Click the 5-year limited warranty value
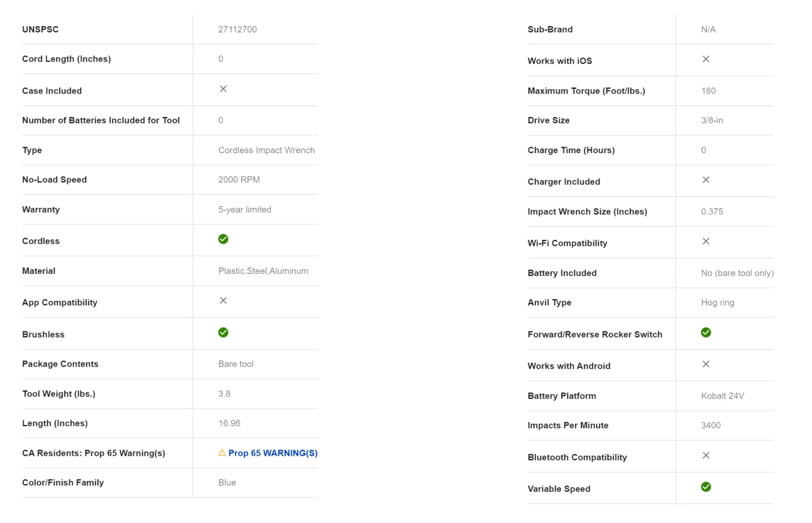 245,210
